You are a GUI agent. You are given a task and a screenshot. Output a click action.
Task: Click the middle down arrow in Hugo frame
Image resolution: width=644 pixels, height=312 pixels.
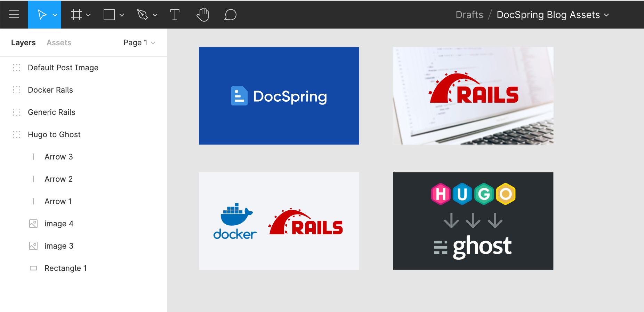[473, 220]
